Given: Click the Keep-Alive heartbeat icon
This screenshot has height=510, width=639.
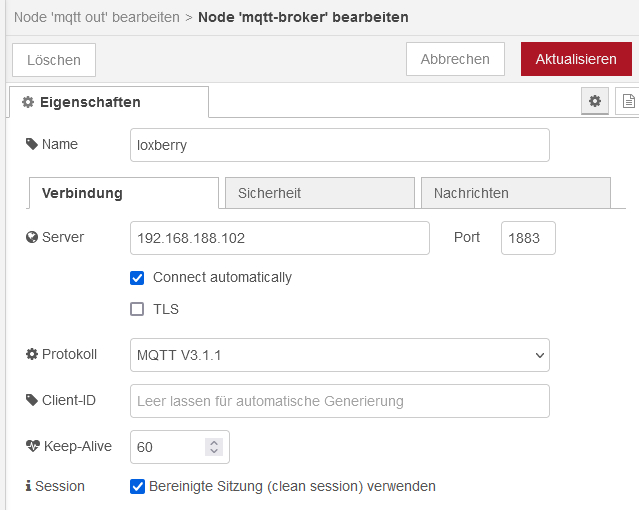Looking at the screenshot, I should coord(32,447).
